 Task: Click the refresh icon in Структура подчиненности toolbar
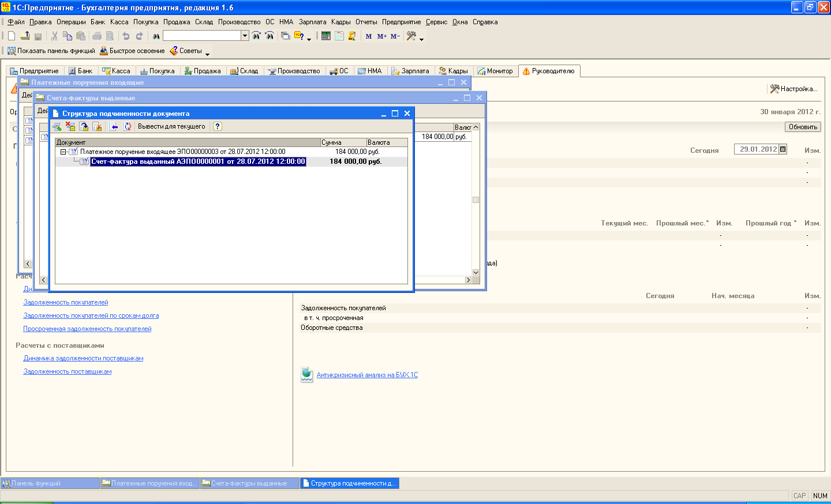coord(127,126)
